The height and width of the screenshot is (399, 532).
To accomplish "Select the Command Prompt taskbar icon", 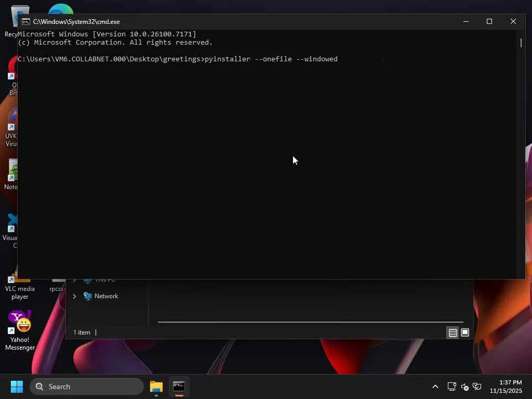I will point(179,387).
